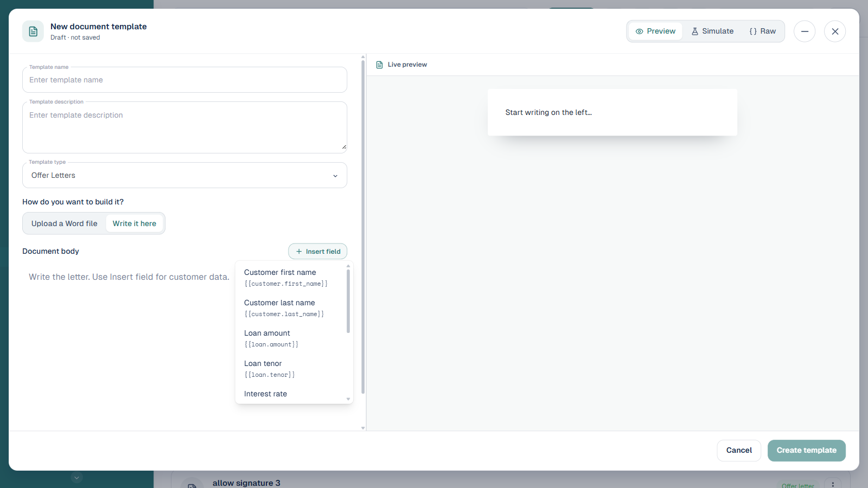Click the field list scroll-down arrow
This screenshot has width=868, height=488.
point(348,399)
